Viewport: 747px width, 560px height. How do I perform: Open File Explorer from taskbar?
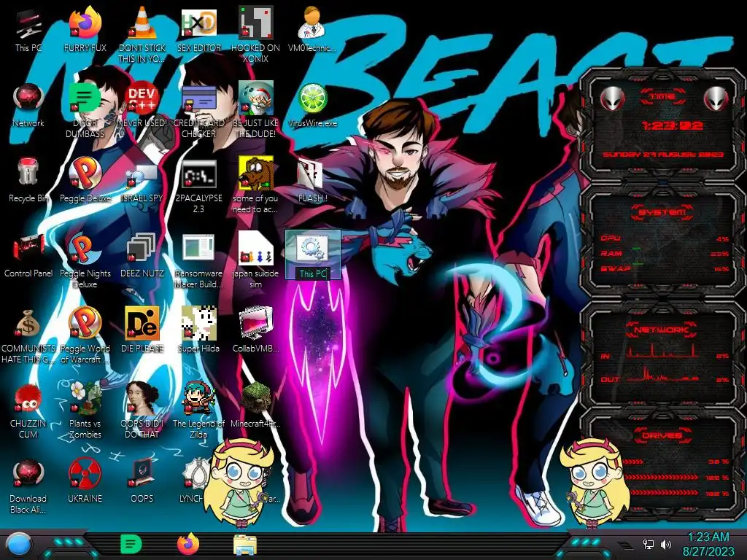[x=245, y=545]
